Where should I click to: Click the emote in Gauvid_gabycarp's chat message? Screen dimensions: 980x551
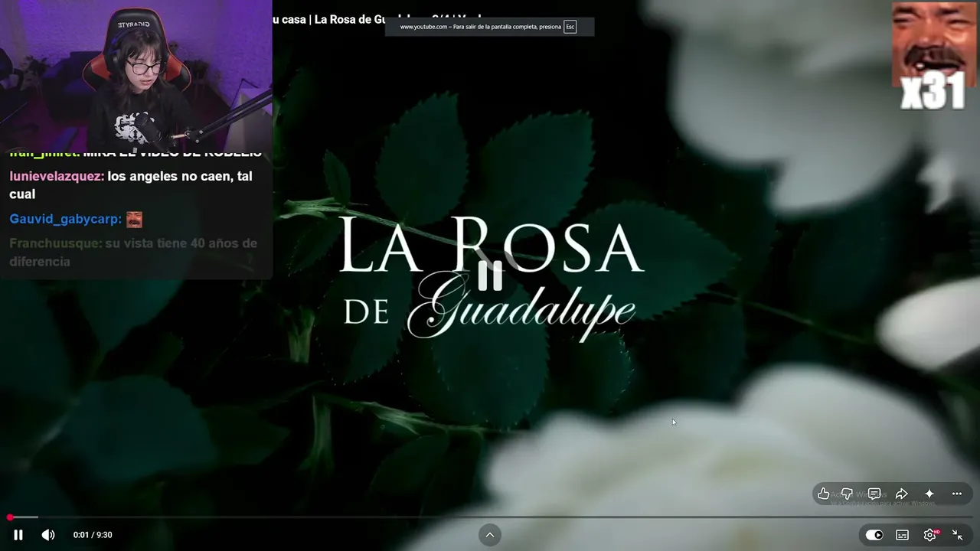tap(134, 220)
